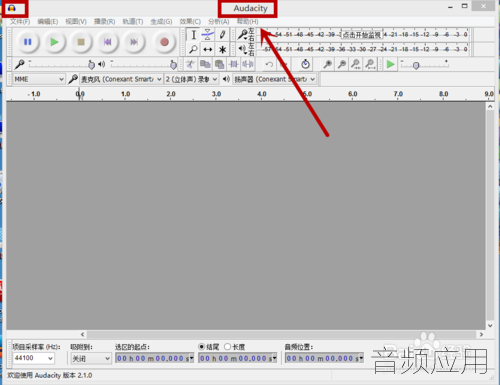Select the Draw pencil tool
Screen dimensions: 500x385
tap(222, 35)
